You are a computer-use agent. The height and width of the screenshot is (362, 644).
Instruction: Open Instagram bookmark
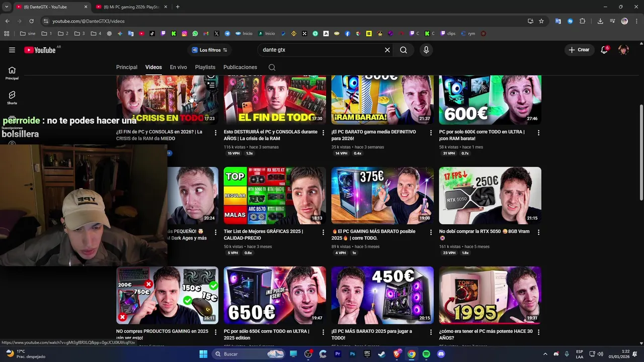[184, 34]
